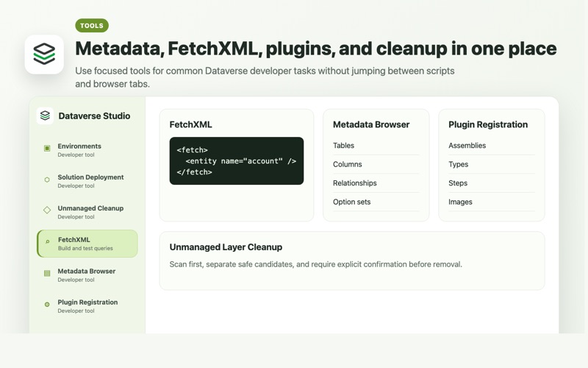Viewport: 588px width, 368px height.
Task: Select Steps in Plugin Registration card
Action: pos(492,183)
